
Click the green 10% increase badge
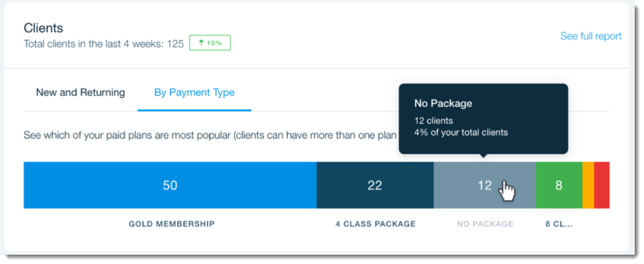coord(210,43)
